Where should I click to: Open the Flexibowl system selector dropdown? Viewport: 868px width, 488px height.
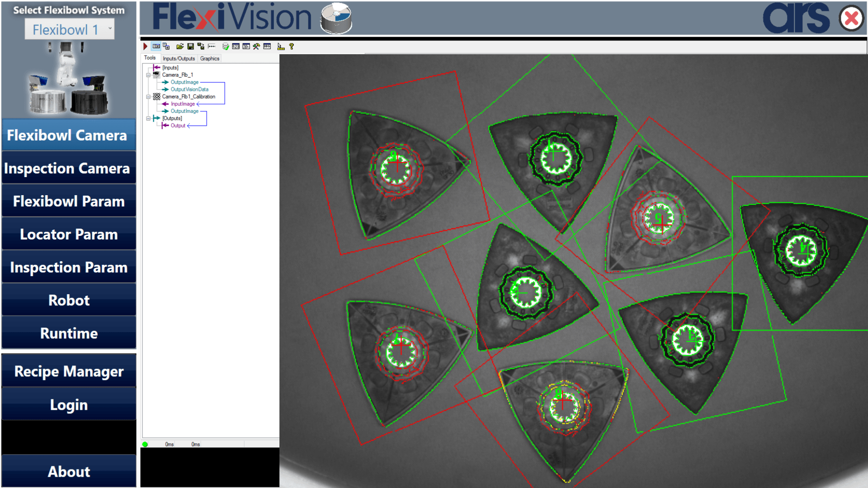pyautogui.click(x=69, y=30)
